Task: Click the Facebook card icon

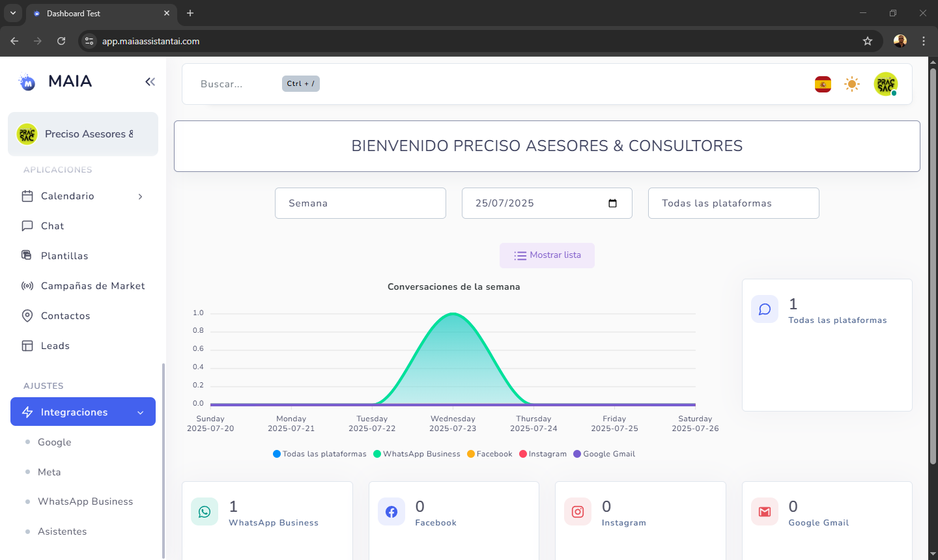Action: tap(391, 512)
